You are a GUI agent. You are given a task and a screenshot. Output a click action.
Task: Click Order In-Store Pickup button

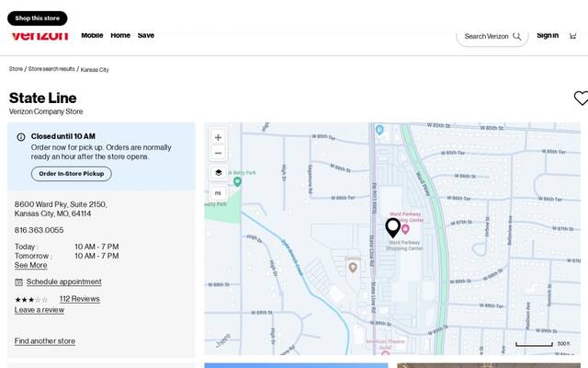pos(72,174)
